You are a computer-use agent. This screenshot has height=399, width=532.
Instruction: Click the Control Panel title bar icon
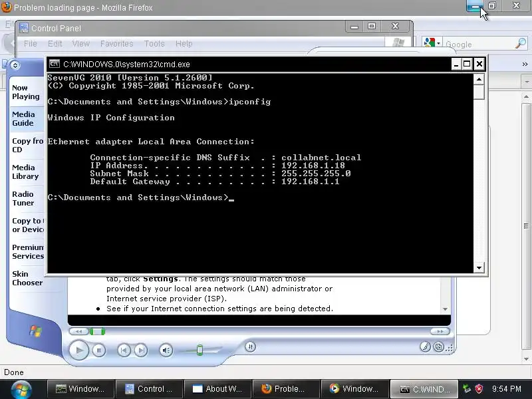click(x=24, y=28)
